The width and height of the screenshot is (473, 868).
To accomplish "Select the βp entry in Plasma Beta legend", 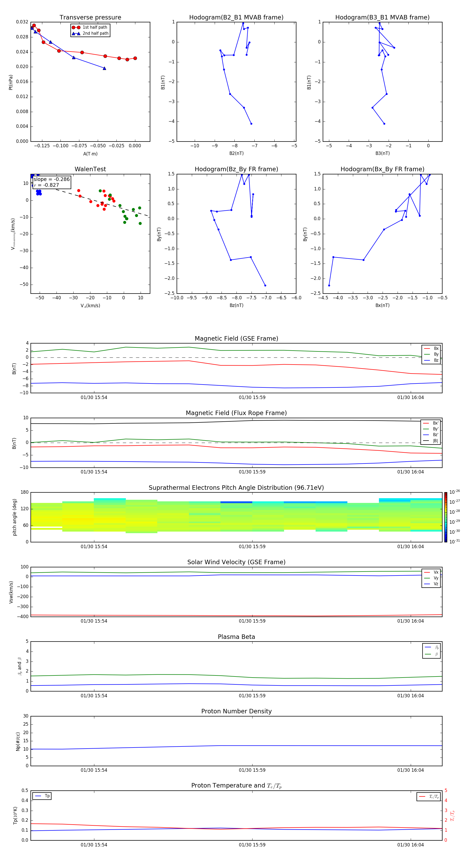I will pos(431,647).
